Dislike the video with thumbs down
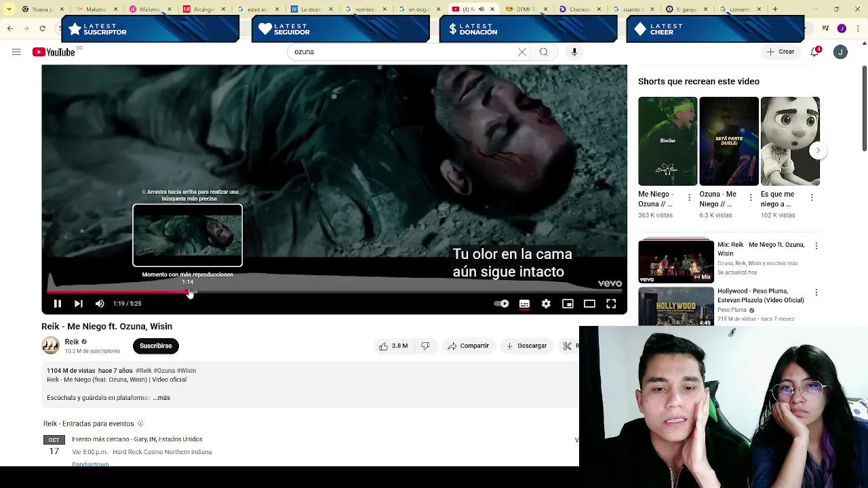This screenshot has width=868, height=488. coord(425,346)
